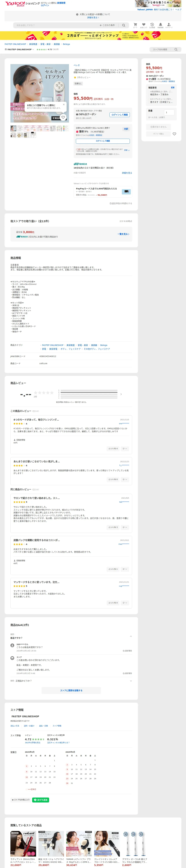Report the store answer dated 2024年10月15日
This screenshot has height=868, width=186.
tap(127, 673)
